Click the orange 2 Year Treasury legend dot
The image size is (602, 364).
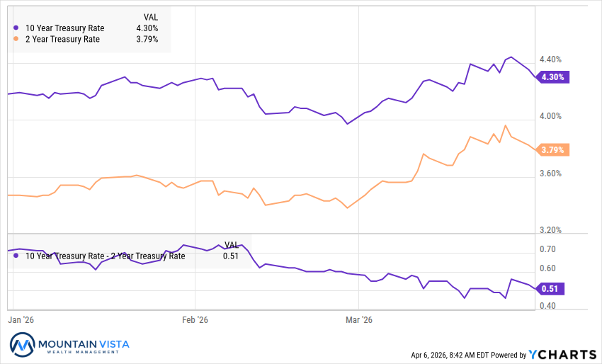(x=16, y=39)
